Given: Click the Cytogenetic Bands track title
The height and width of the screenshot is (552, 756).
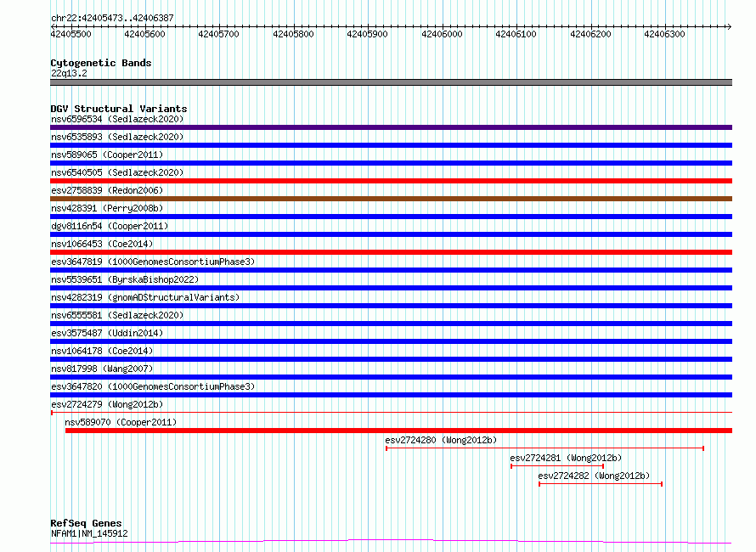Looking at the screenshot, I should tap(101, 63).
